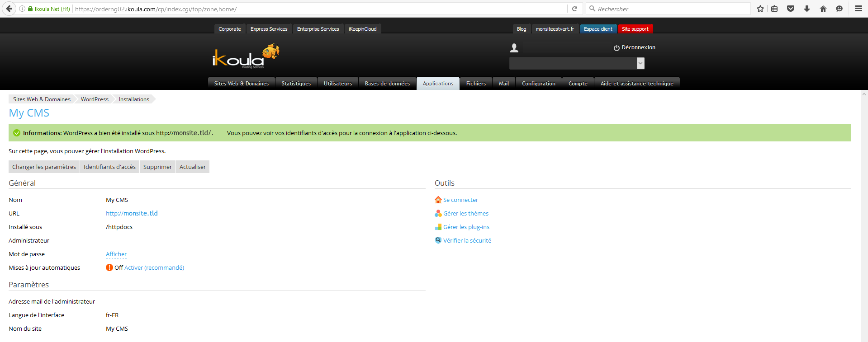Open the WordPress breadcrumb item
Viewport: 868px width, 342px height.
tap(95, 99)
